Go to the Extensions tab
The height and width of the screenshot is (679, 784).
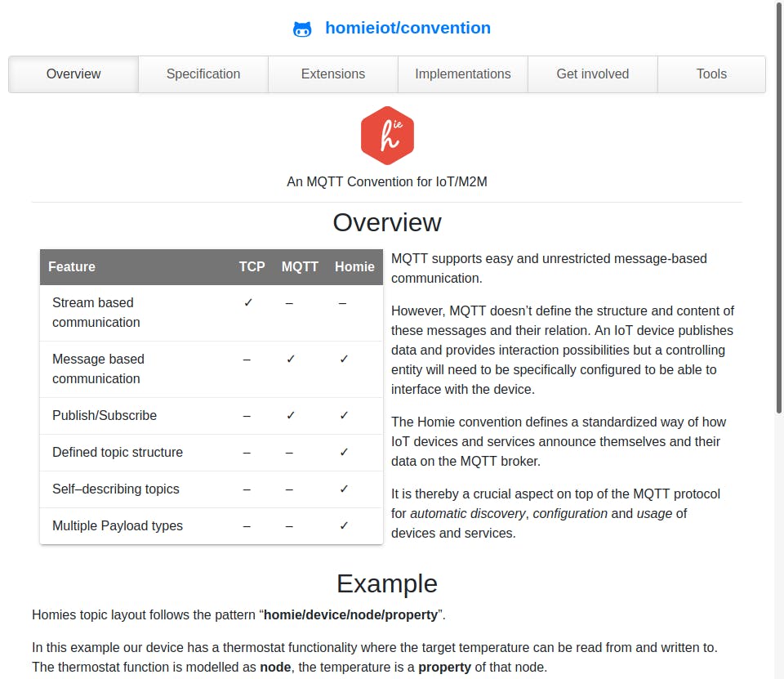pyautogui.click(x=333, y=74)
